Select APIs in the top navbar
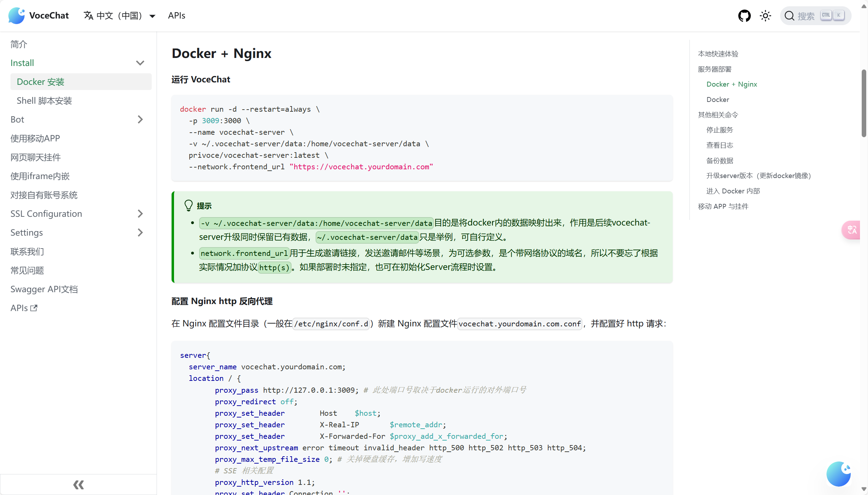The width and height of the screenshot is (868, 495). [176, 16]
